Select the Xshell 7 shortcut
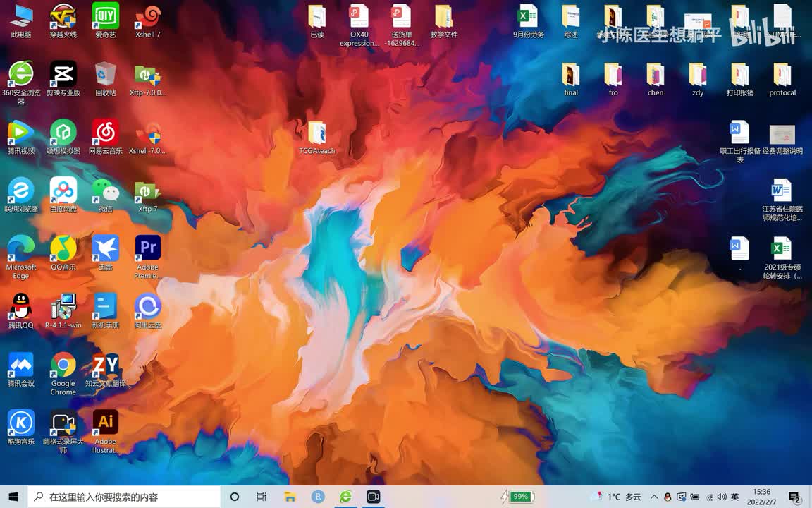812x508 pixels. 148,20
